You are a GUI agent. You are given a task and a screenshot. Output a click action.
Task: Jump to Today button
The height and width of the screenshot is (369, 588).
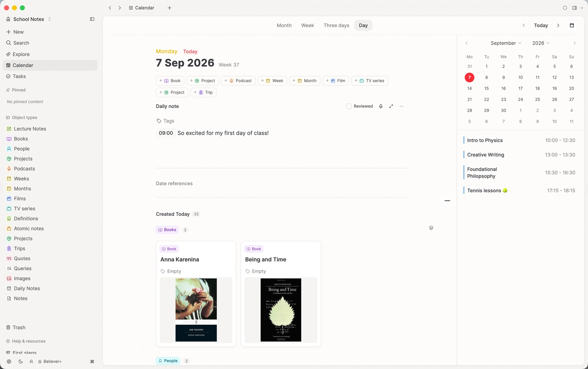pos(541,25)
